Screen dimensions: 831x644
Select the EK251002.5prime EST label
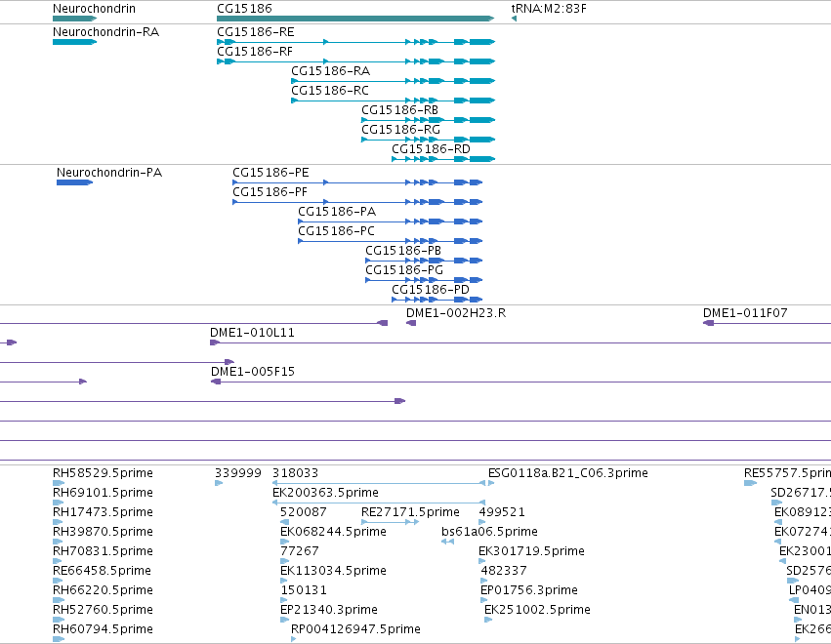(537, 610)
